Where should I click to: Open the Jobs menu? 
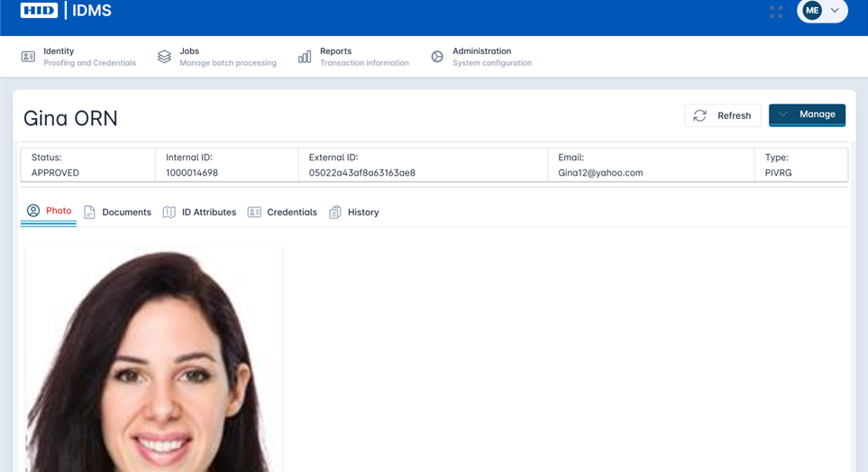pos(216,57)
